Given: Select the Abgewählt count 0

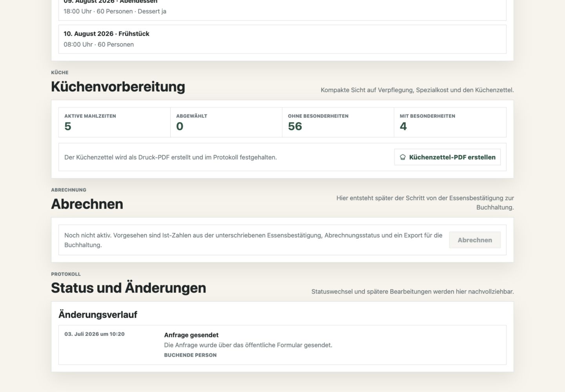Looking at the screenshot, I should pos(180,126).
